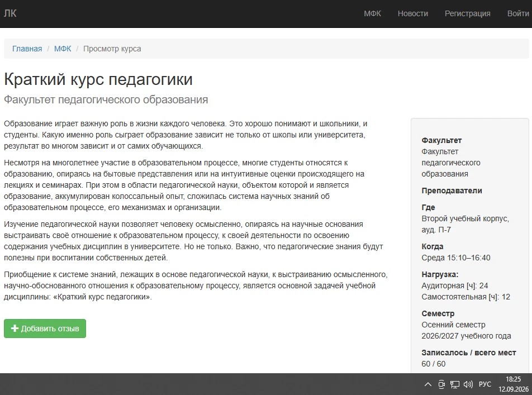The height and width of the screenshot is (395, 532).
Task: Open the Новости navigation item
Action: [x=412, y=13]
